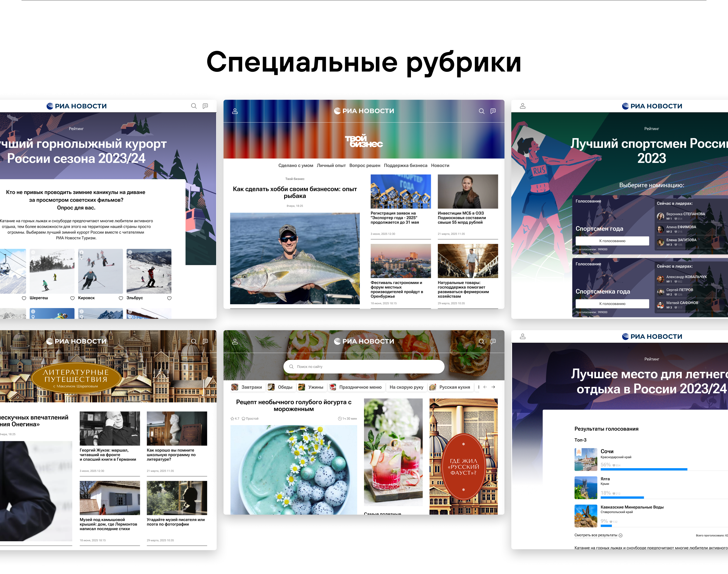This screenshot has width=728, height=574.
Task: Open Личный опыт tab
Action: pyautogui.click(x=331, y=166)
